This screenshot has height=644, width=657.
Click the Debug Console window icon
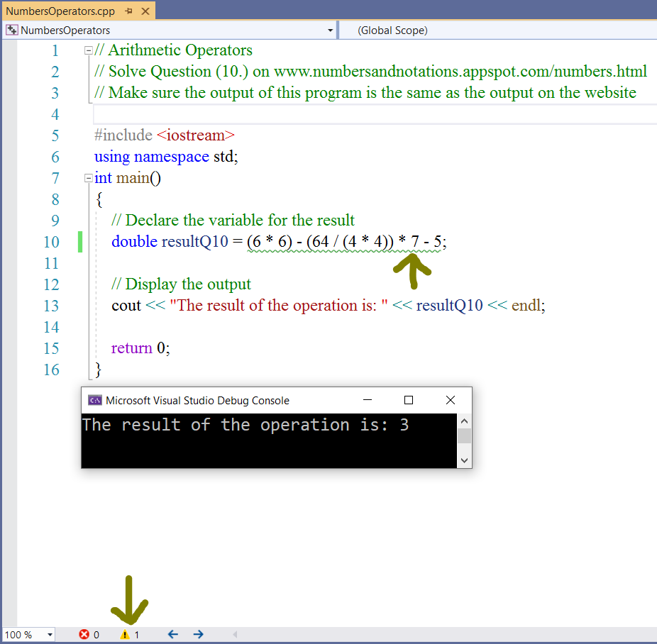click(94, 400)
